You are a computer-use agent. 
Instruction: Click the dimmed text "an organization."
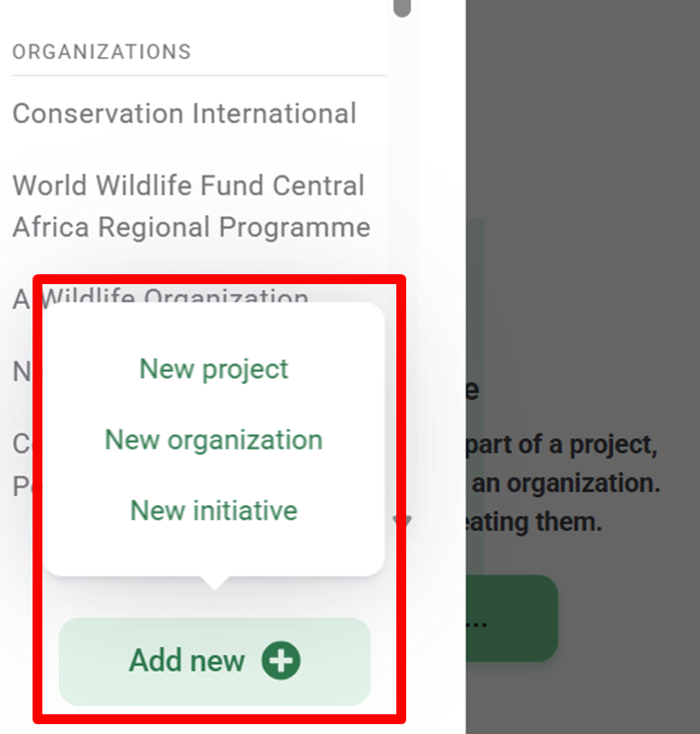[566, 484]
